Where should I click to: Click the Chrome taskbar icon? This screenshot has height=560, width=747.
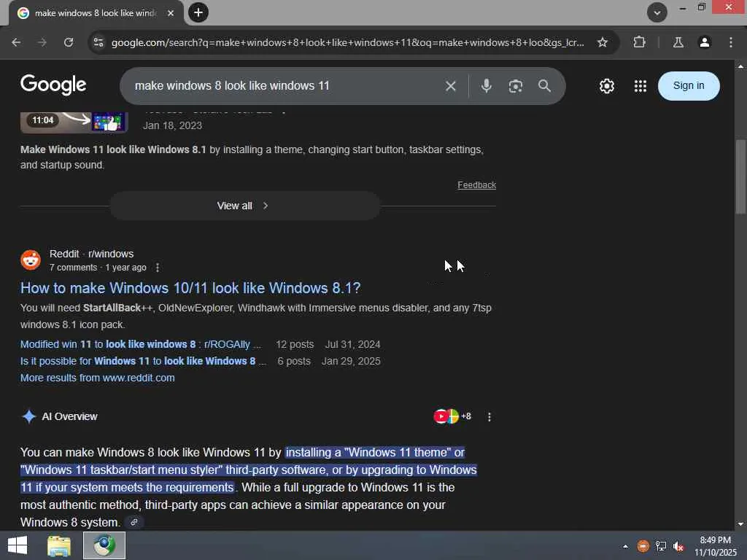coord(104,545)
